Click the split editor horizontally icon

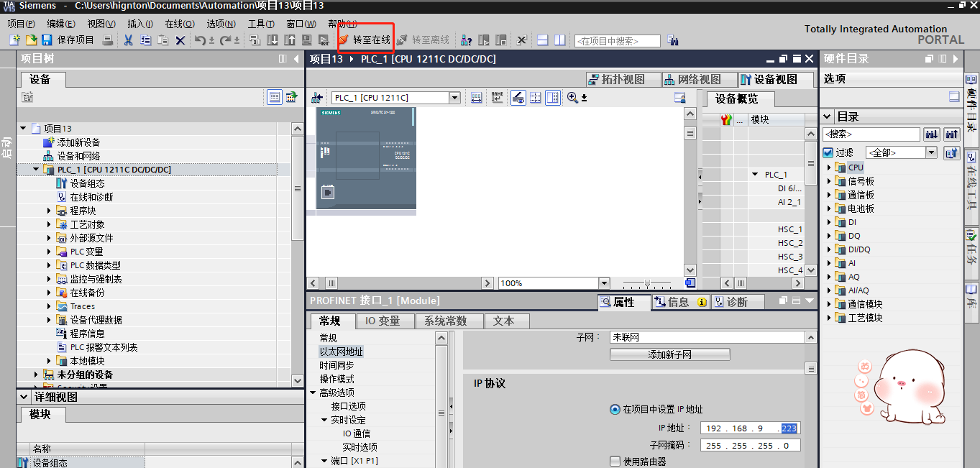pos(543,40)
